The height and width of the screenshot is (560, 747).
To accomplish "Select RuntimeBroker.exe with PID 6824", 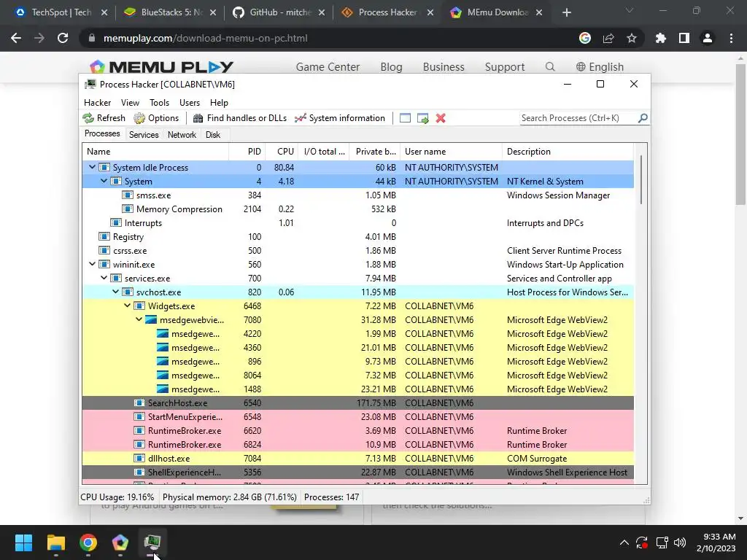I will click(x=357, y=444).
